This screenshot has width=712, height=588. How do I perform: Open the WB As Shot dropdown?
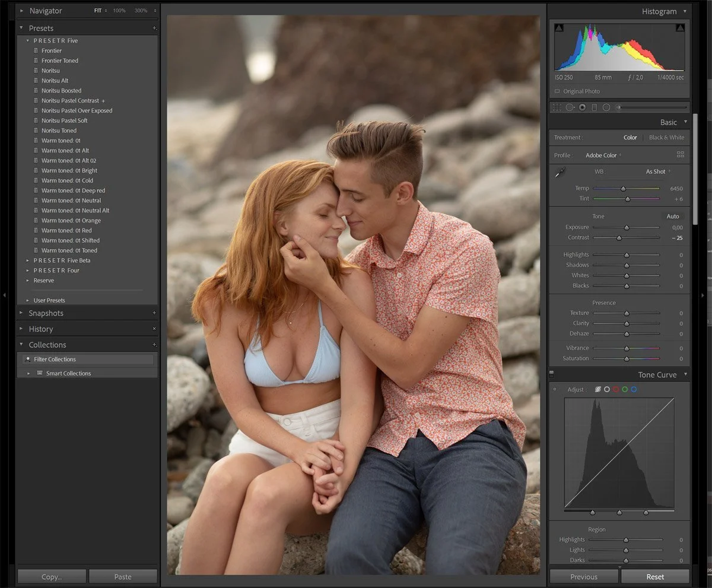point(658,171)
